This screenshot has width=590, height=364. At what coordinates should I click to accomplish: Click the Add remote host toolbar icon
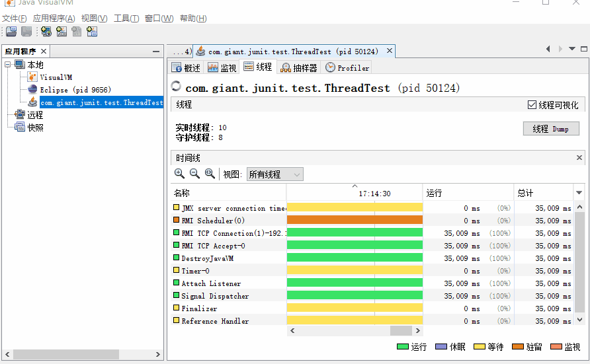coord(46,32)
